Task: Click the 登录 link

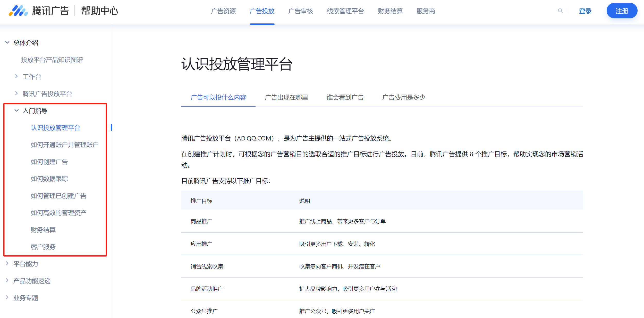Action: [585, 11]
